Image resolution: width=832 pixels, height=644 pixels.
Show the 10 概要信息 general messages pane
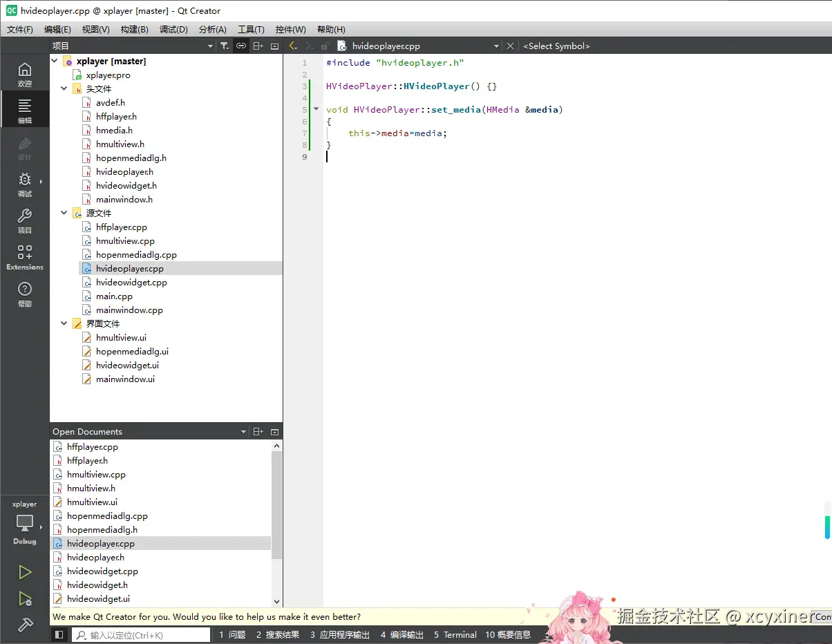pos(508,634)
